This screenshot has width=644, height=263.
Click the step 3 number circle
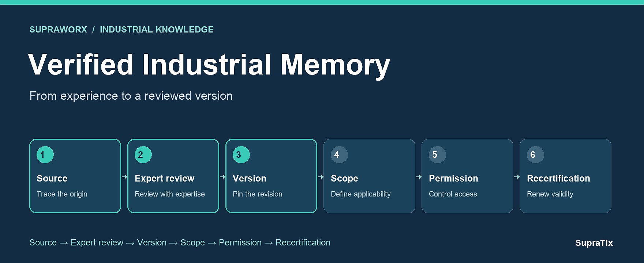click(x=241, y=155)
